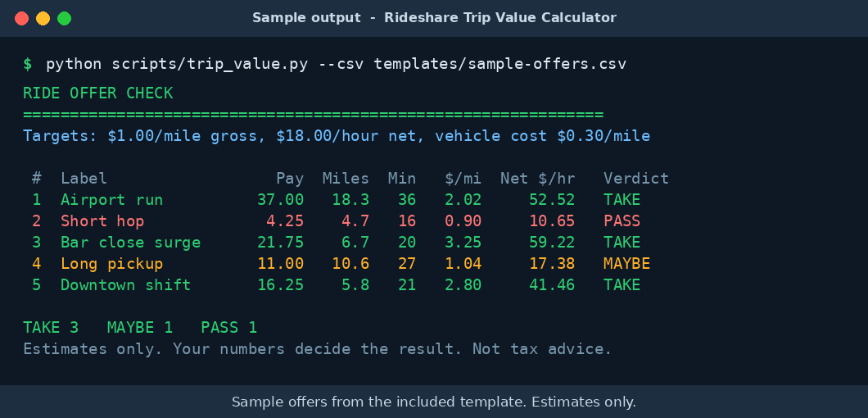Click the 'Targets:' line with $1.00/mile gross

337,136
